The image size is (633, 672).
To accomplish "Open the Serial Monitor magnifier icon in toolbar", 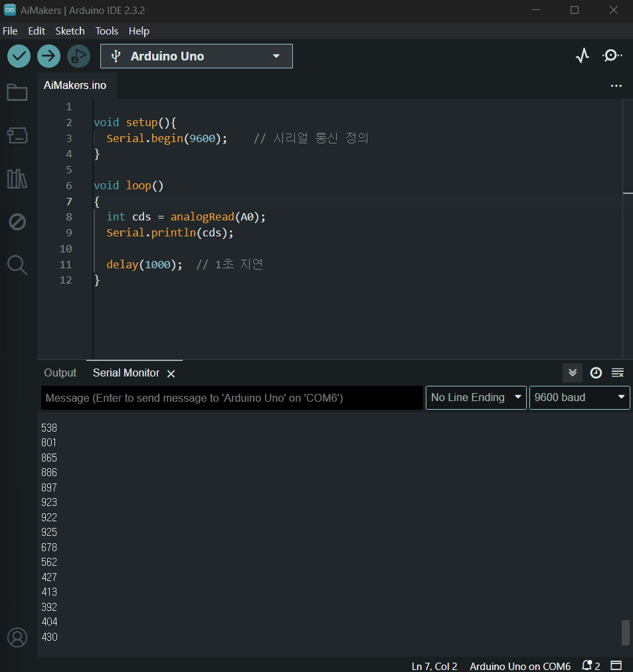I will [x=612, y=56].
